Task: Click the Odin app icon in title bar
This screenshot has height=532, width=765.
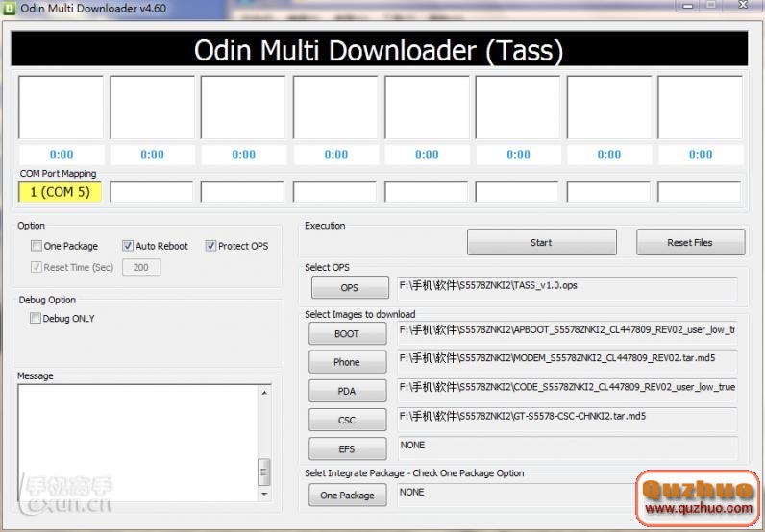Action: pyautogui.click(x=9, y=9)
